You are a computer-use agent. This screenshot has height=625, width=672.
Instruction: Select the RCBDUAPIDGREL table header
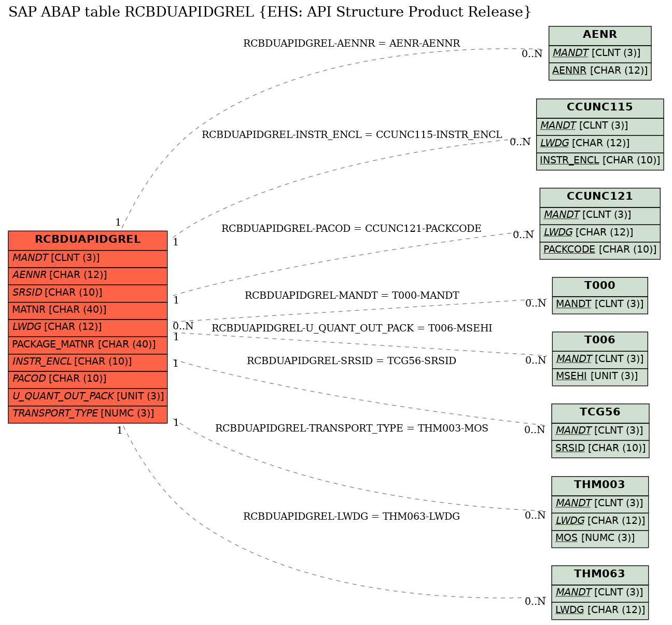tap(88, 240)
